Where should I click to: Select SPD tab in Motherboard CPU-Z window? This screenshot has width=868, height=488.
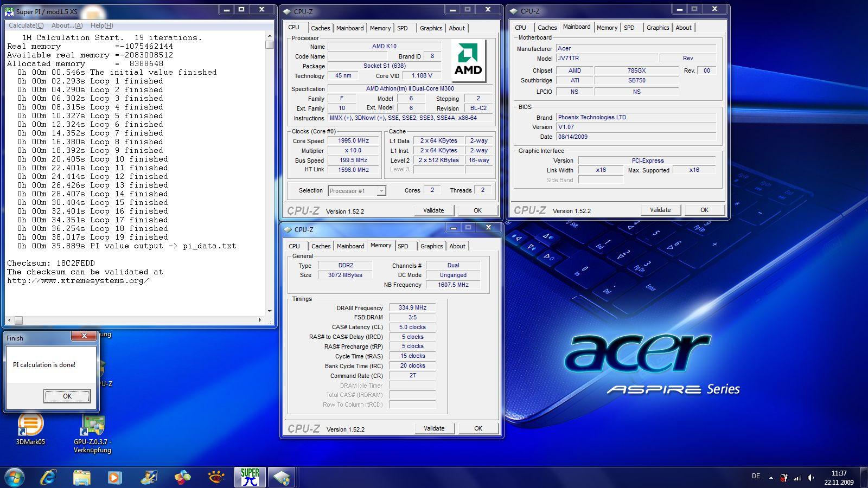629,28
